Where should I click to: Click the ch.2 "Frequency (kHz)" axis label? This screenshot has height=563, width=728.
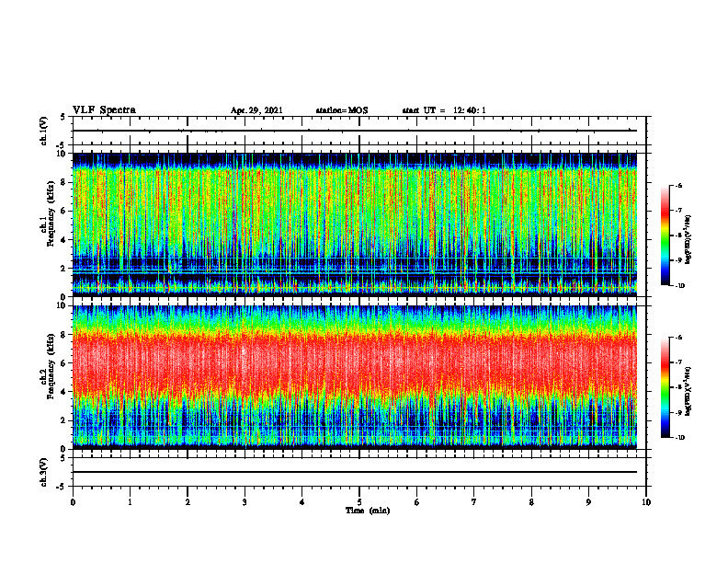pyautogui.click(x=51, y=366)
